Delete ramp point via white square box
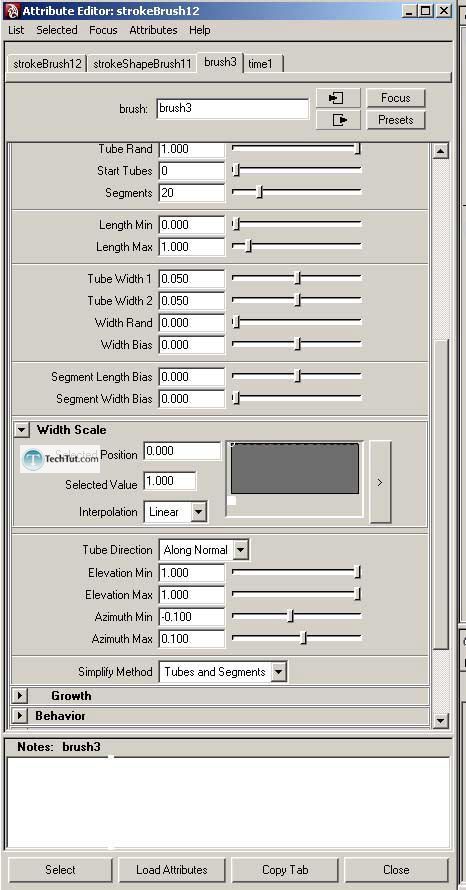466x890 pixels. click(232, 500)
